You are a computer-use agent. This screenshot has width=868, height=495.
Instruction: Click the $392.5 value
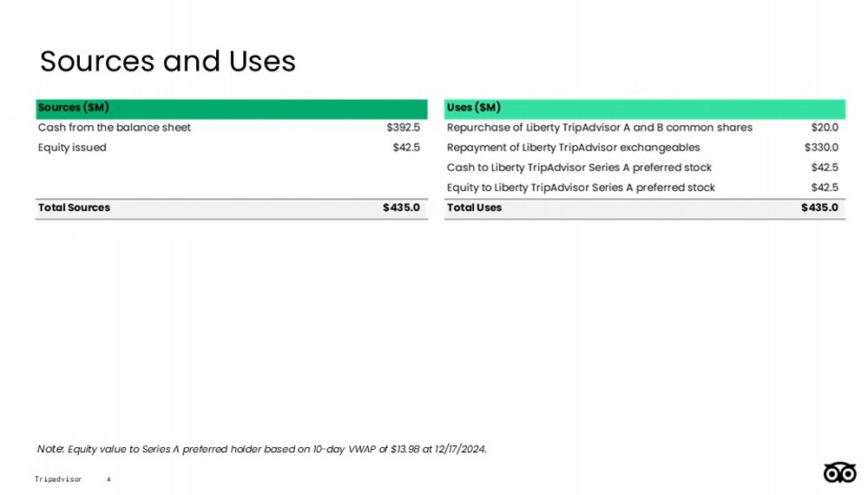(403, 128)
